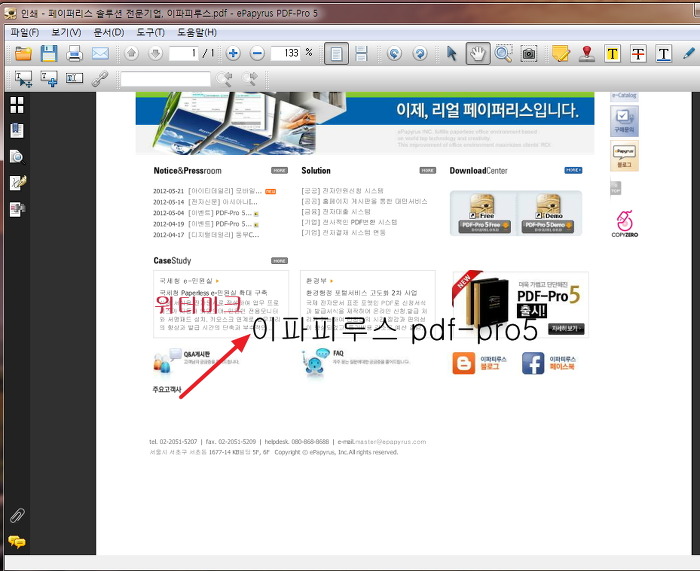Send PDF by email envelope icon
This screenshot has width=700, height=571.
tap(100, 54)
